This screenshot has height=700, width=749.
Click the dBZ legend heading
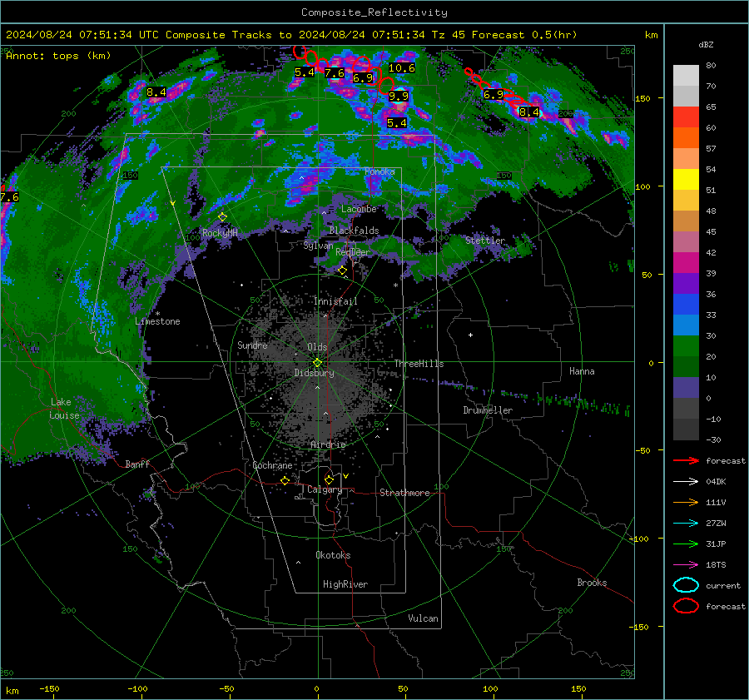706,44
